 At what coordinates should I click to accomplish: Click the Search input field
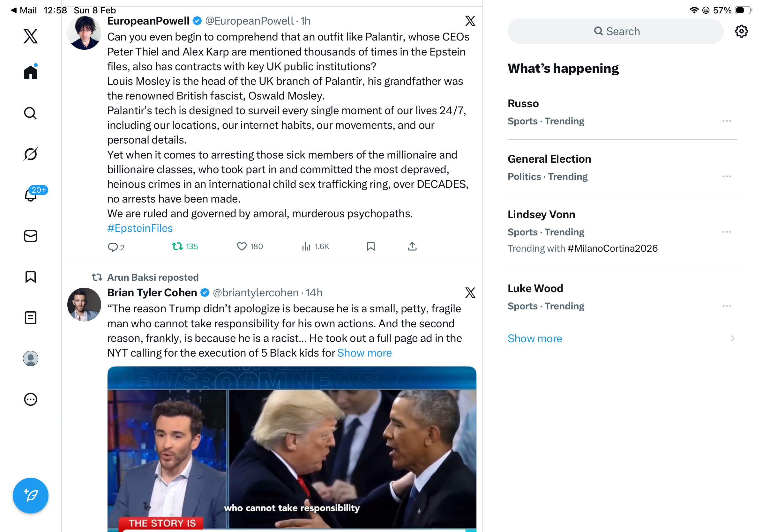[615, 31]
